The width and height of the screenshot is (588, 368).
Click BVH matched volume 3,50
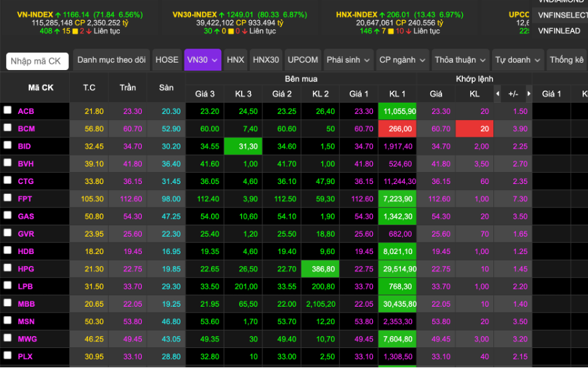coord(481,164)
